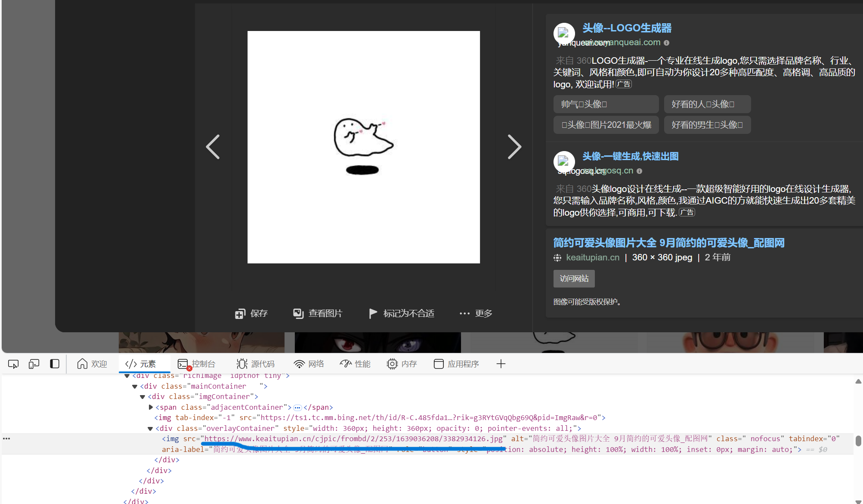
Task: Open the 欢迎 home tab
Action: pos(92,364)
